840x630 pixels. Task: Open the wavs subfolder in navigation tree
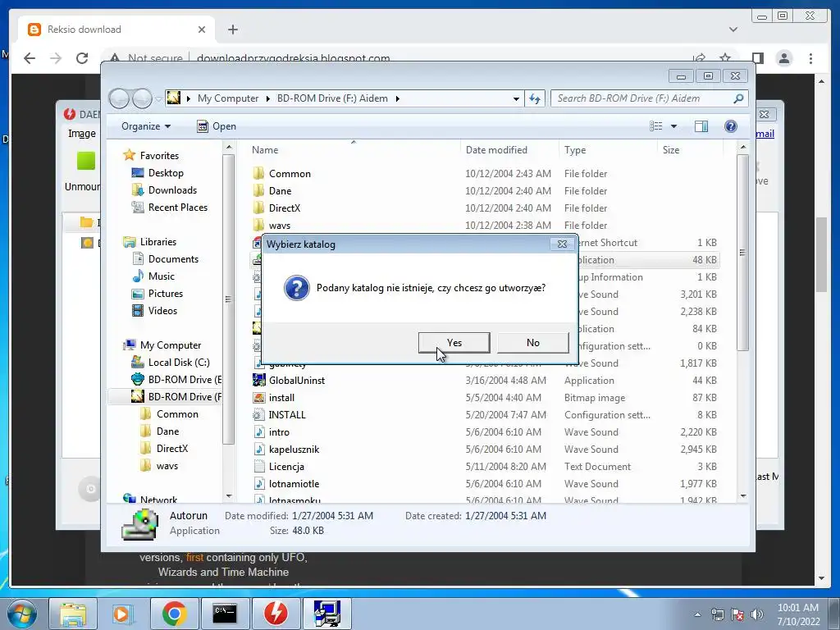(x=167, y=466)
